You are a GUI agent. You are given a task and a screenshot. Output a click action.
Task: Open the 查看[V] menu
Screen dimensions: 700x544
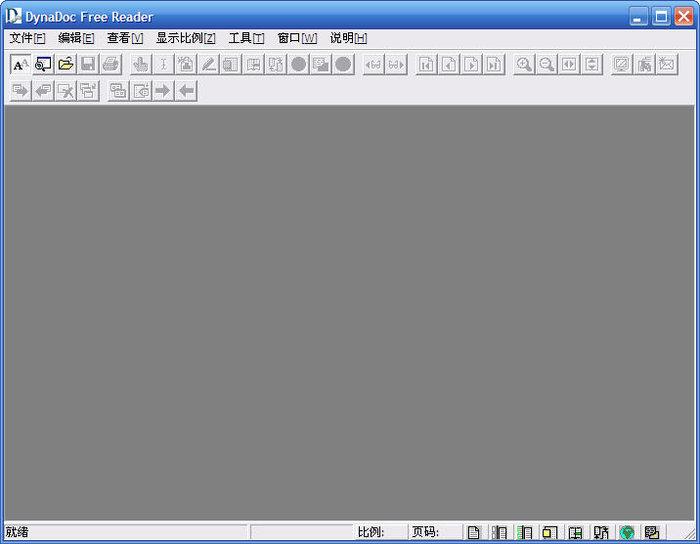[x=125, y=38]
